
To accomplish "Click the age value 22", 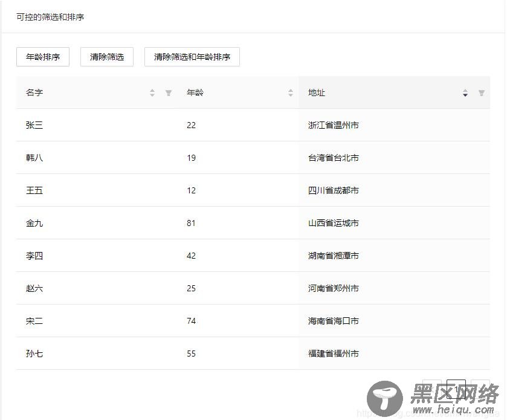I will pyautogui.click(x=191, y=125).
